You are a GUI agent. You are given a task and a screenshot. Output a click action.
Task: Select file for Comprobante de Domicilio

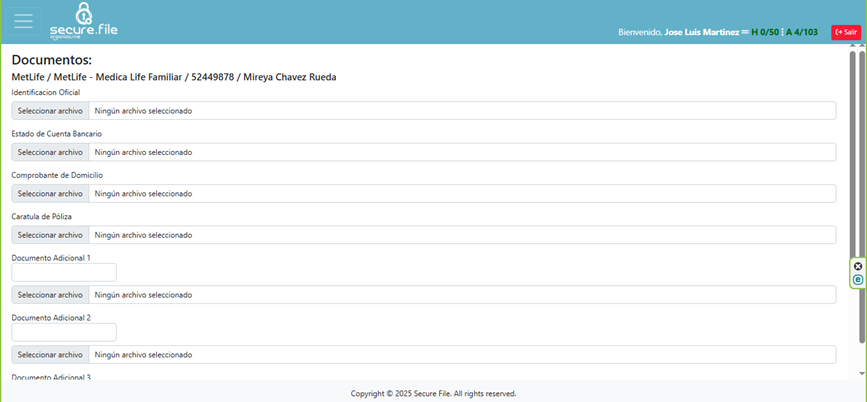(50, 194)
